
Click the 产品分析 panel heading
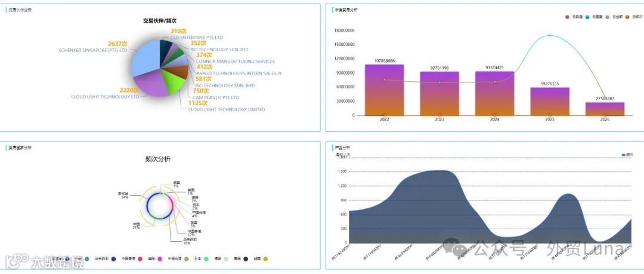coord(342,147)
